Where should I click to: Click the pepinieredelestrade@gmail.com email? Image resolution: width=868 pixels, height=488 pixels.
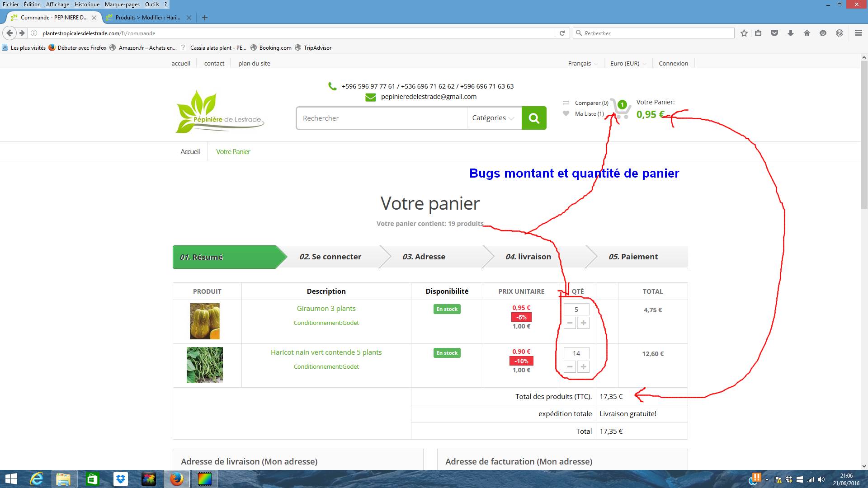429,97
